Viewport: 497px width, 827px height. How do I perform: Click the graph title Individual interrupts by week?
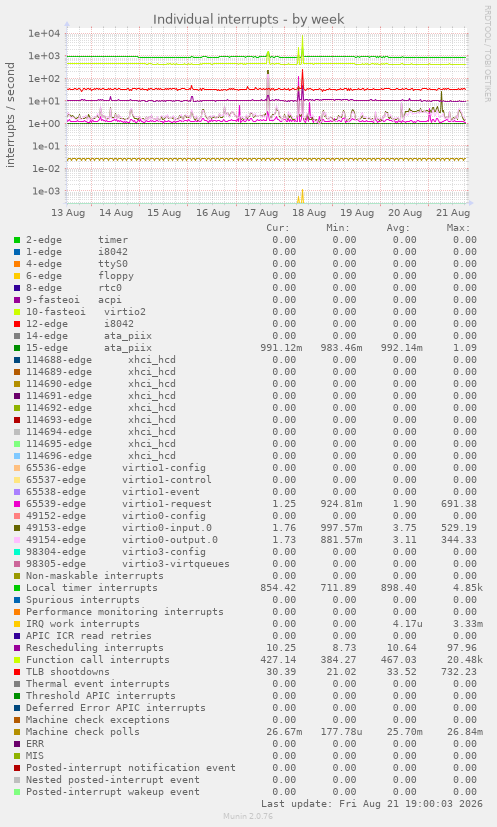click(248, 20)
